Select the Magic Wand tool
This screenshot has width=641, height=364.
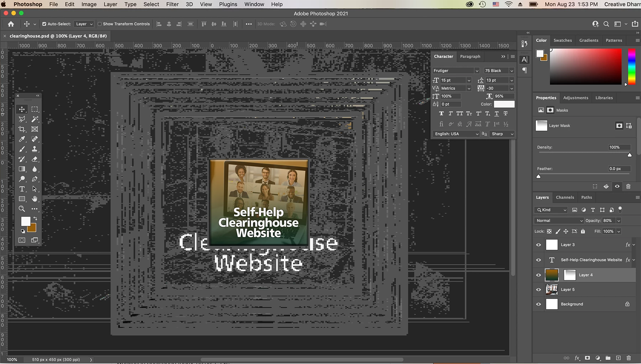point(35,119)
